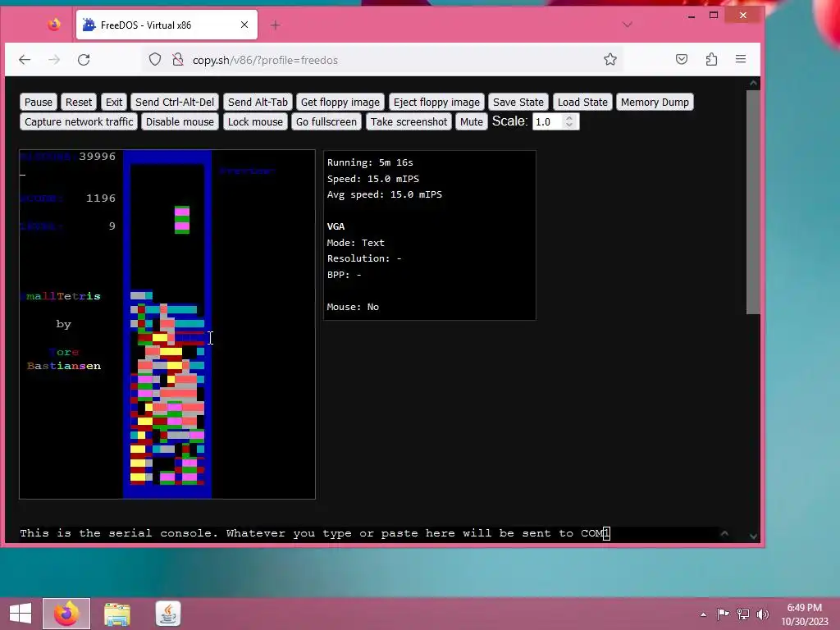This screenshot has width=840, height=630.
Task: Decrease Scale with the down stepper arrow
Action: click(569, 126)
